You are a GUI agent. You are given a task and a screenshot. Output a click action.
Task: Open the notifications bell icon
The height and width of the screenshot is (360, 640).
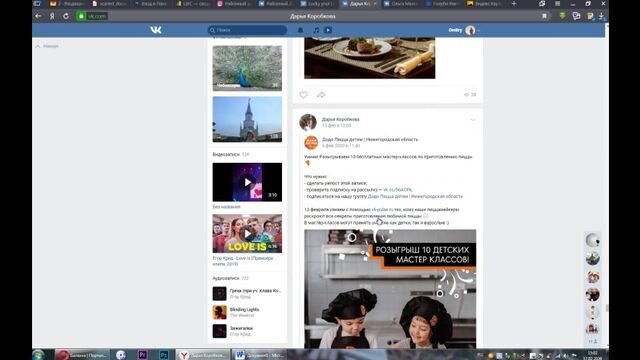tap(300, 30)
